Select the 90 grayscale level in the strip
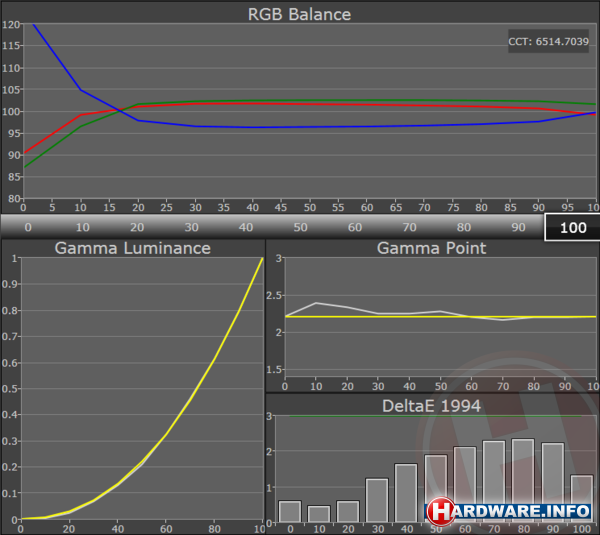 click(518, 227)
